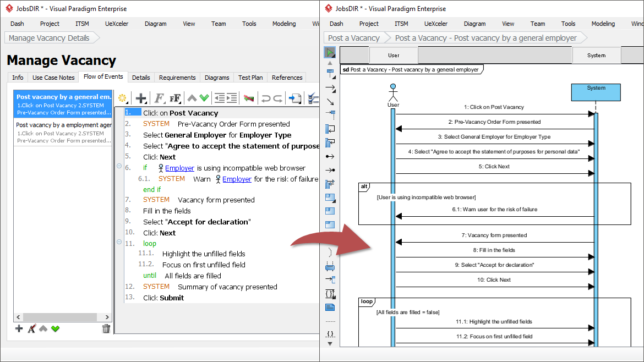Click the remove hyperlink icon in step toolbar
The width and height of the screenshot is (644, 362).
click(x=248, y=98)
